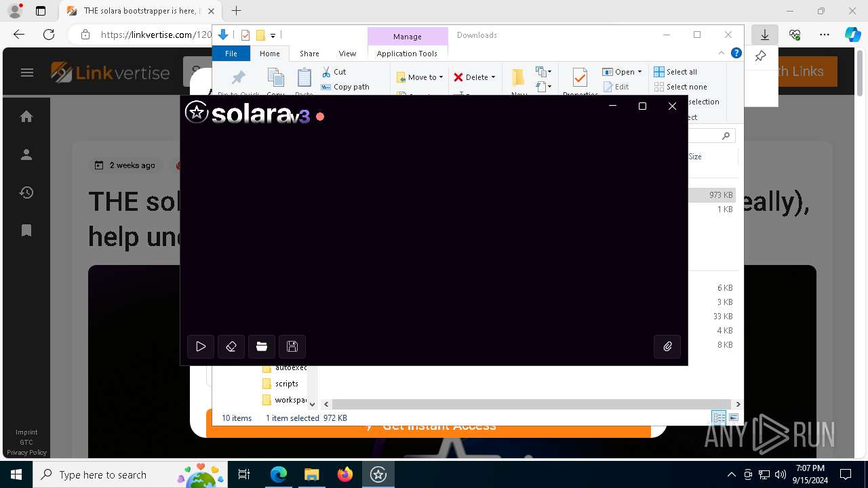This screenshot has width=868, height=488.
Task: Click Copy path in Explorer ribbon
Action: tap(345, 87)
